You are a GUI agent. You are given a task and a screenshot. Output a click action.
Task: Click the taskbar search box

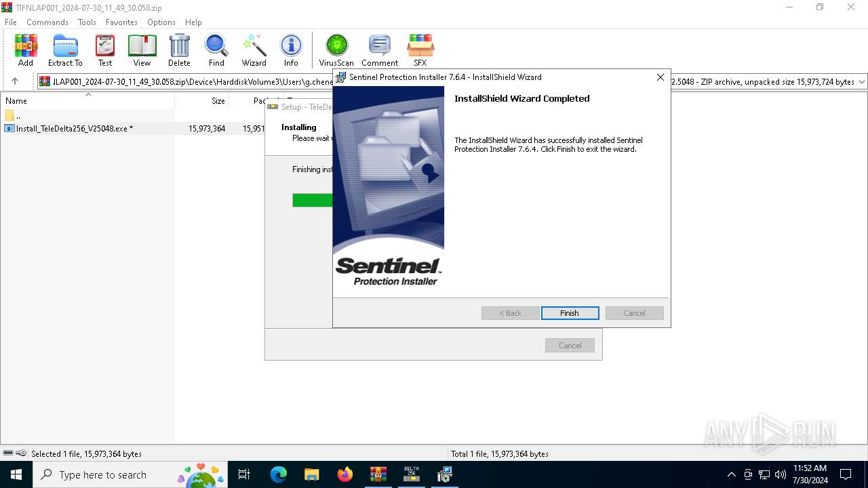pos(131,474)
